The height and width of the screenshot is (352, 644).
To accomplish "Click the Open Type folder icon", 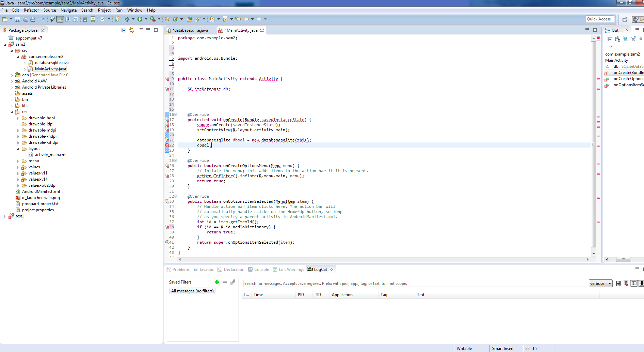I will tap(190, 19).
